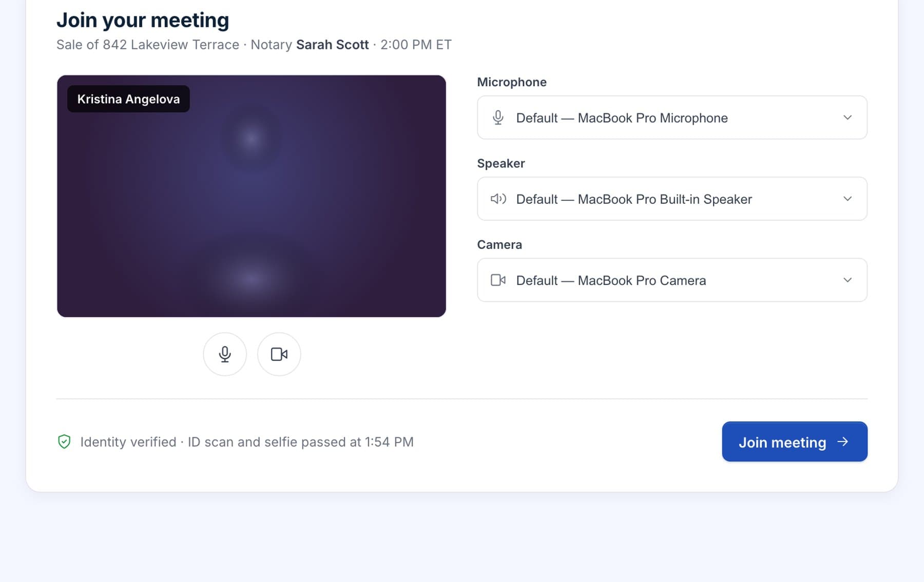Click the Kristina Angelova name tag
This screenshot has height=582, width=924.
pyautogui.click(x=128, y=99)
